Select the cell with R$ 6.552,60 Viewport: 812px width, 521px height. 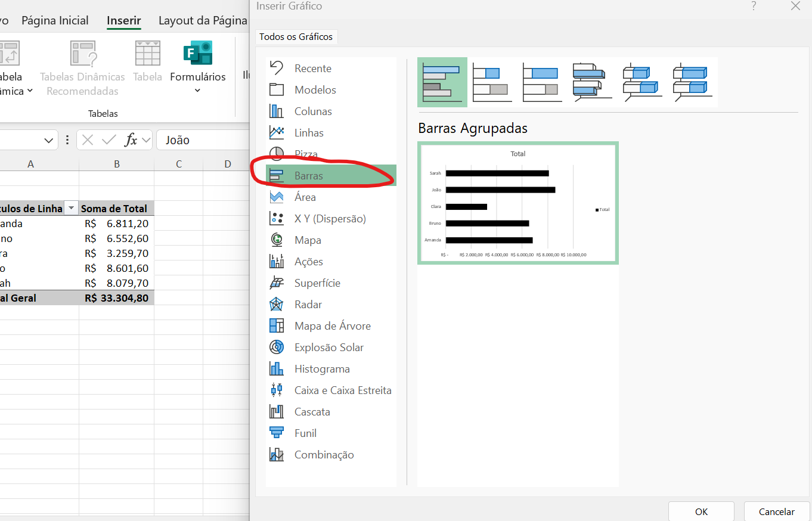117,238
